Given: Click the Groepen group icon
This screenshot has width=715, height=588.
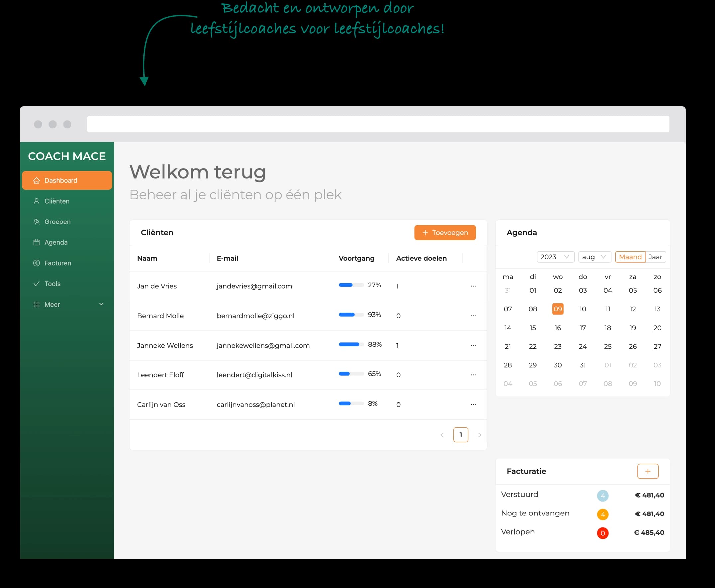Looking at the screenshot, I should tap(36, 222).
